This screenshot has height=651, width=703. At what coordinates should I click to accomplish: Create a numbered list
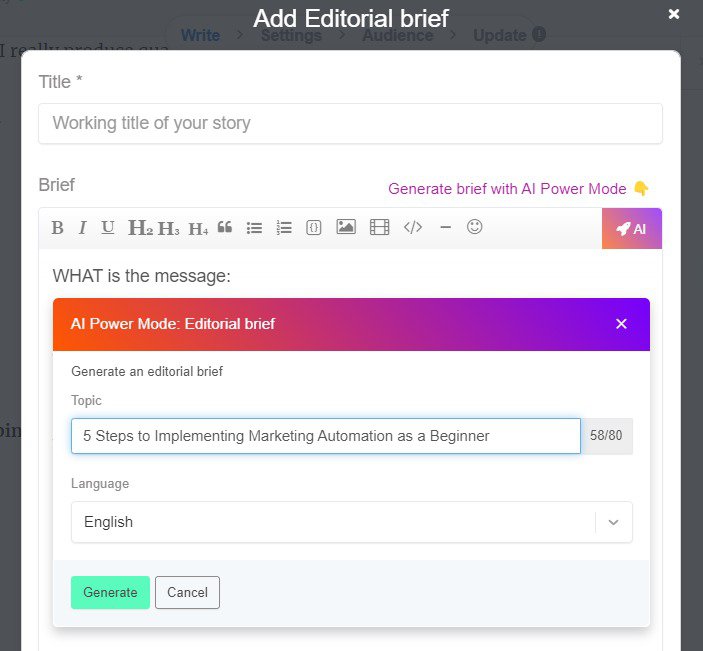[x=284, y=228]
